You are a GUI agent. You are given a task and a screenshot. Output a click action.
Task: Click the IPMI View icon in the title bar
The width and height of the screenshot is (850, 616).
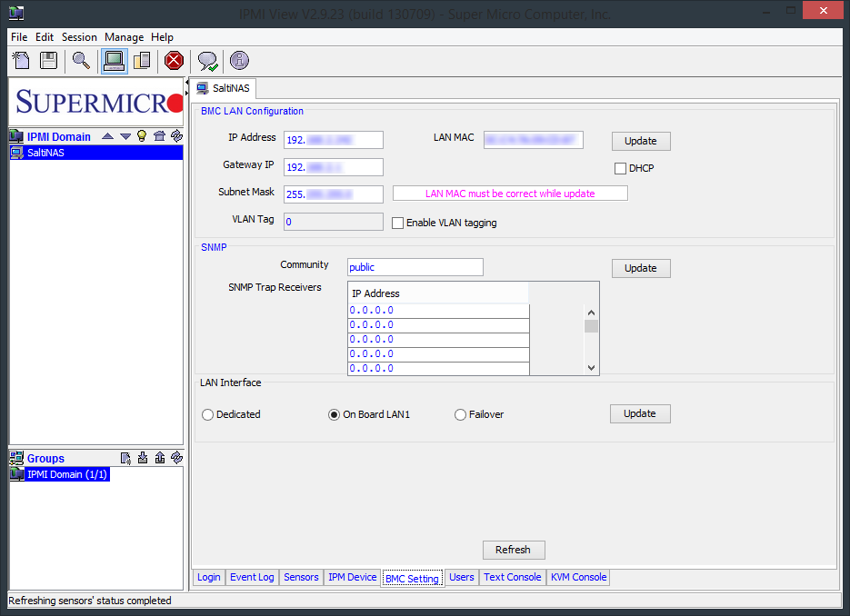(x=16, y=13)
